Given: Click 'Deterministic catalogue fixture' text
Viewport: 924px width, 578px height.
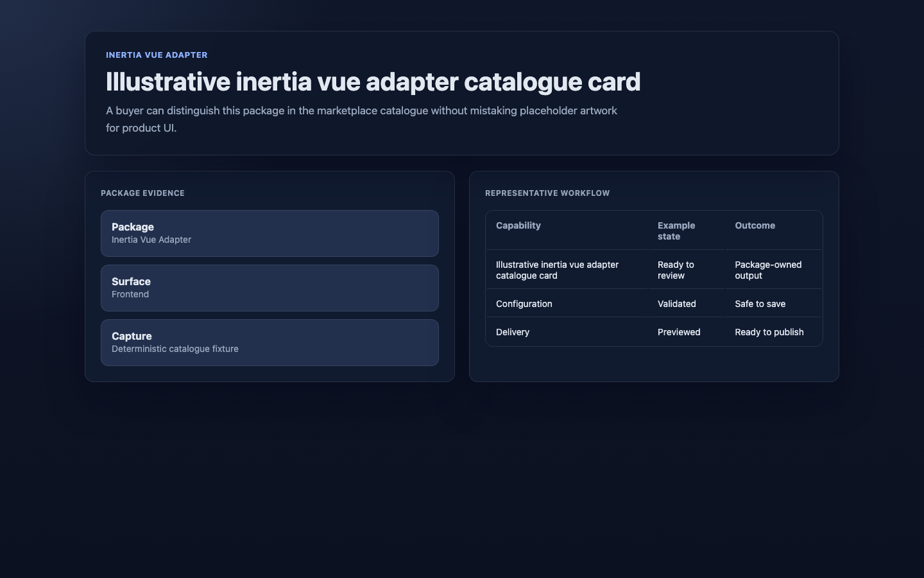Looking at the screenshot, I should click(175, 349).
